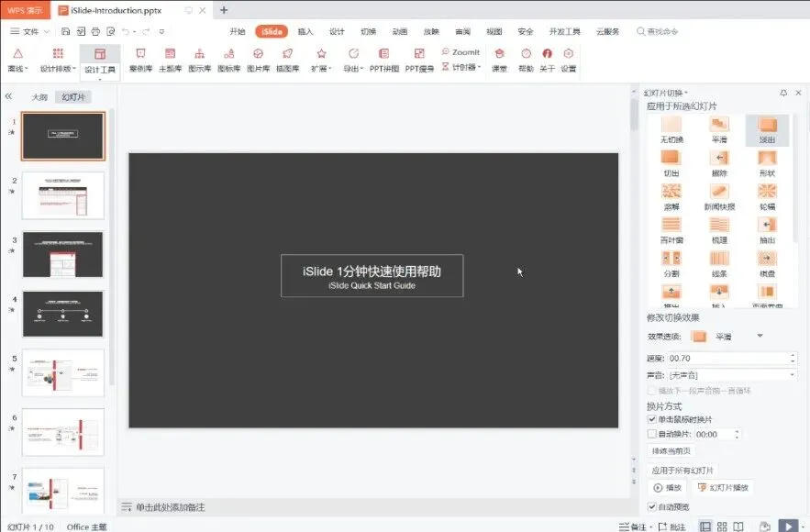Image resolution: width=810 pixels, height=532 pixels.
Task: Select the 分割 split transition
Action: coord(671,264)
